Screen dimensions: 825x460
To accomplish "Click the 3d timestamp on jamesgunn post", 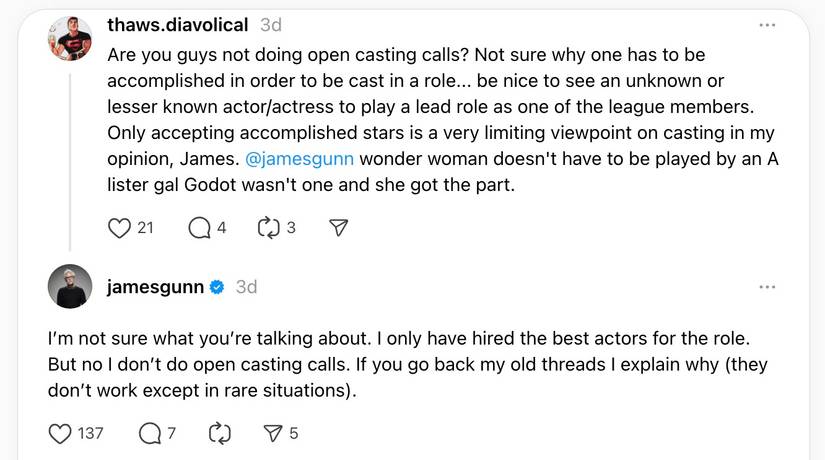I will [x=246, y=287].
